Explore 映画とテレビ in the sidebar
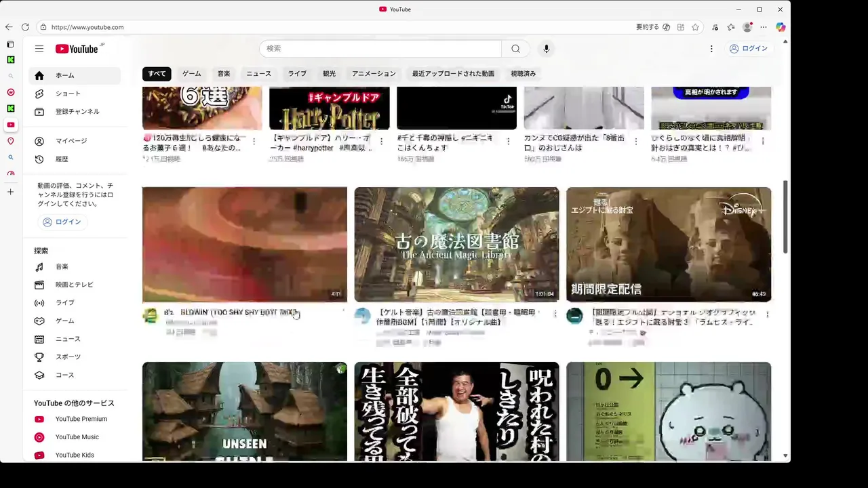868x488 pixels. click(75, 285)
